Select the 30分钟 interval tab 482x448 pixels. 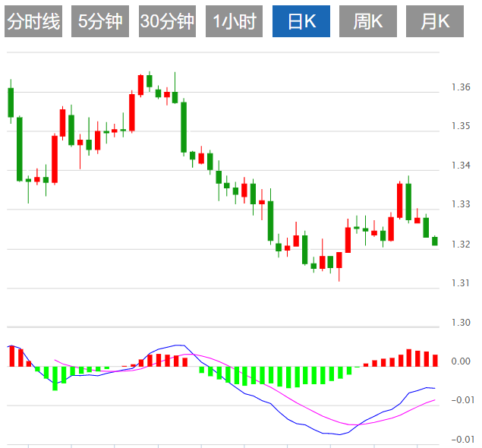[x=167, y=21]
